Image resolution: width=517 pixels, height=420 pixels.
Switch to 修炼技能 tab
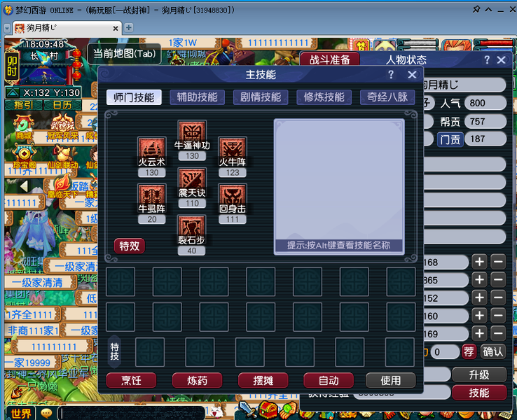pyautogui.click(x=324, y=97)
